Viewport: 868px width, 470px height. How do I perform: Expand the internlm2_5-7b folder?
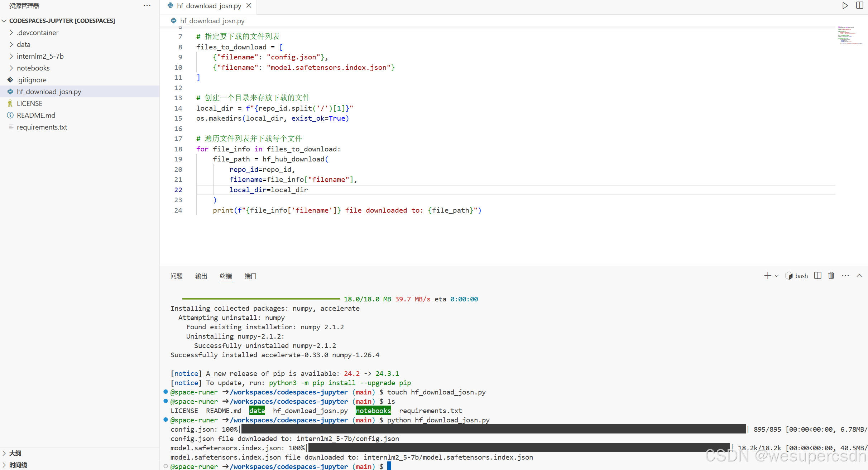click(40, 56)
